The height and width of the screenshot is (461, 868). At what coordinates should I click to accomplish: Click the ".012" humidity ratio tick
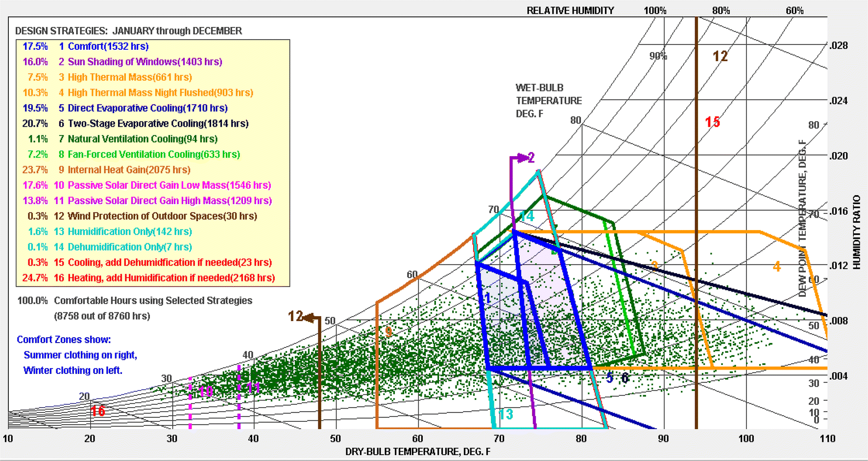coord(838,266)
